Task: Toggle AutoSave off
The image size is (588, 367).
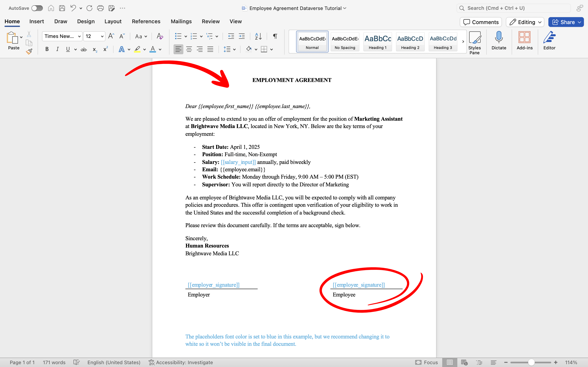Action: (37, 8)
